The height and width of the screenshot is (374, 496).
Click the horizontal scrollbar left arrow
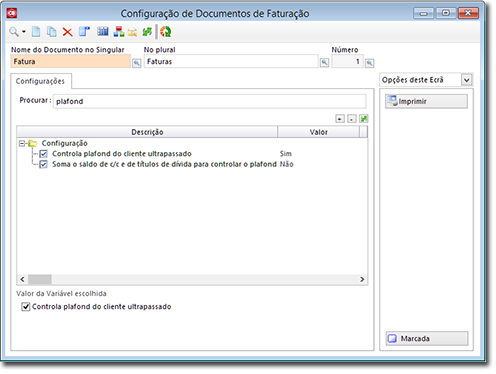point(22,279)
